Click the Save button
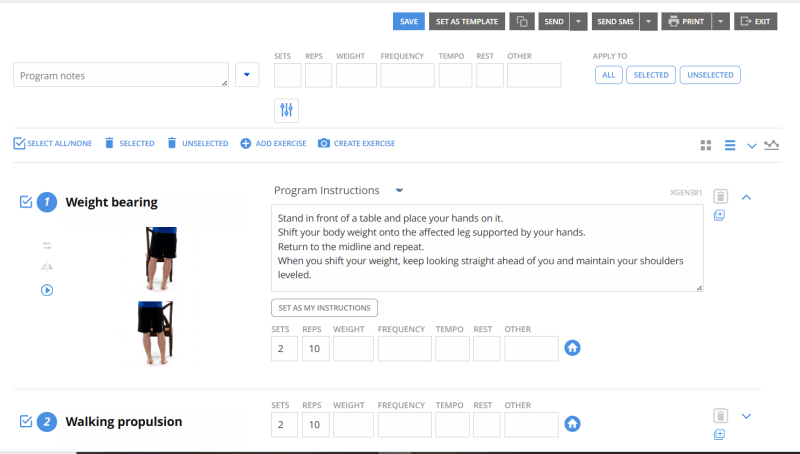This screenshot has width=800, height=454. coord(409,21)
